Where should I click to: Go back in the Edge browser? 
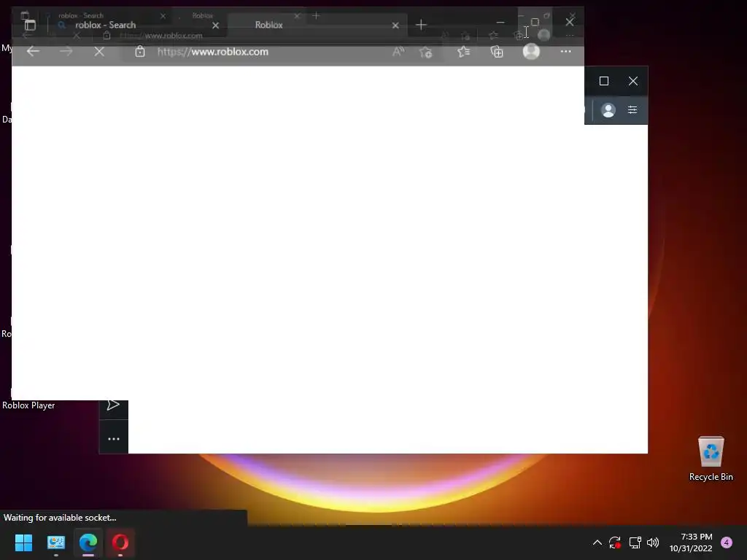[x=33, y=52]
